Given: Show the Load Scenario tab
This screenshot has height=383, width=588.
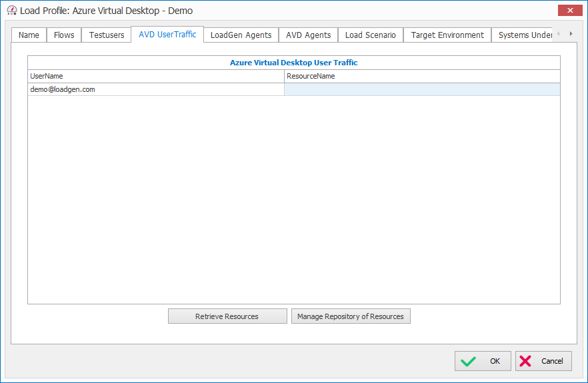Looking at the screenshot, I should tap(370, 35).
